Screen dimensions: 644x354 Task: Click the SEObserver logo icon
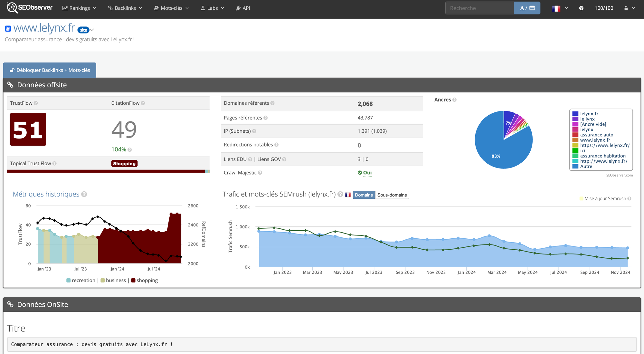pyautogui.click(x=12, y=8)
